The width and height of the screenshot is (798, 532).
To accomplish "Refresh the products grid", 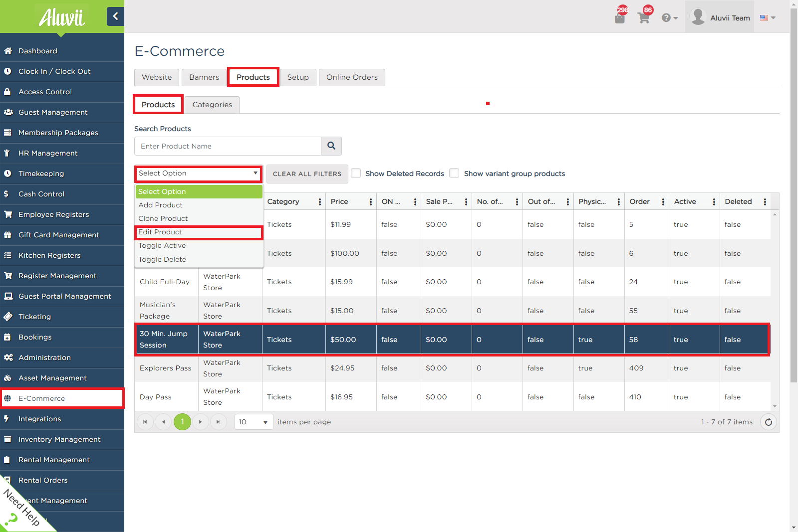I will (769, 422).
